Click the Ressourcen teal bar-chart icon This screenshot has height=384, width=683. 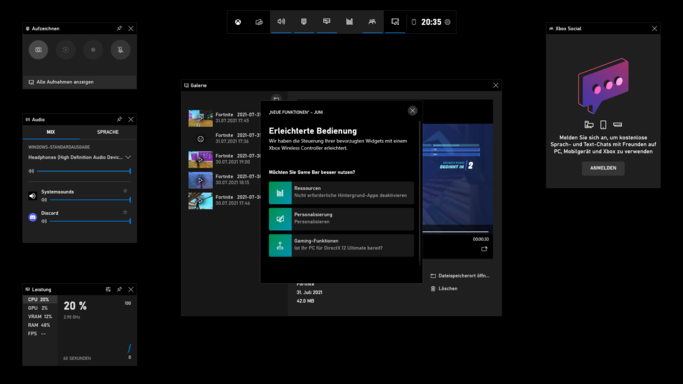280,193
